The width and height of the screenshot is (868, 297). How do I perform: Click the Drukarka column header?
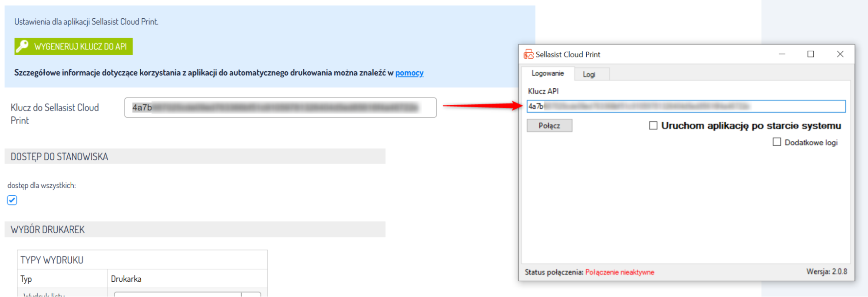click(x=126, y=279)
